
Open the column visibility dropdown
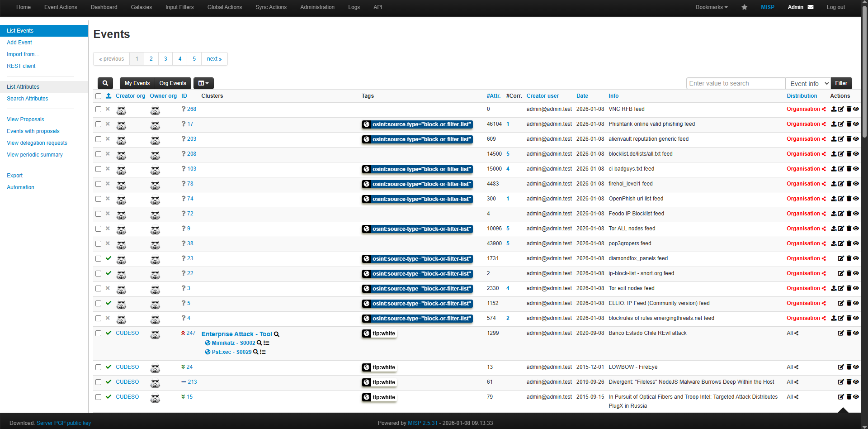(203, 83)
